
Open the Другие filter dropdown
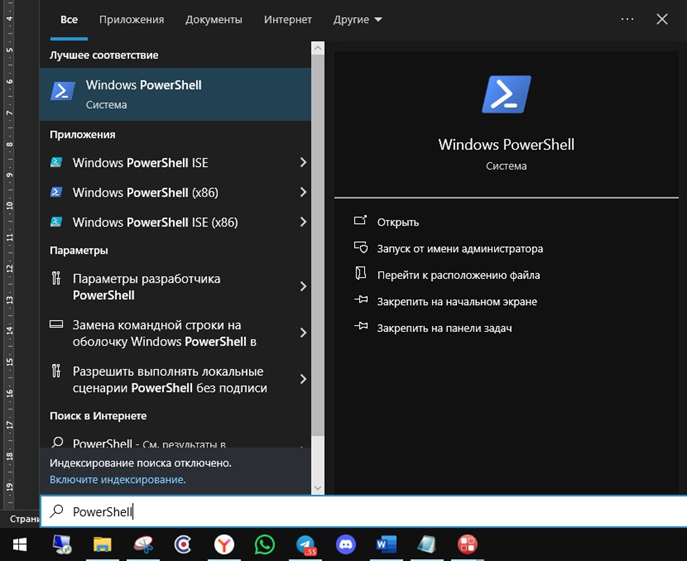pos(358,20)
